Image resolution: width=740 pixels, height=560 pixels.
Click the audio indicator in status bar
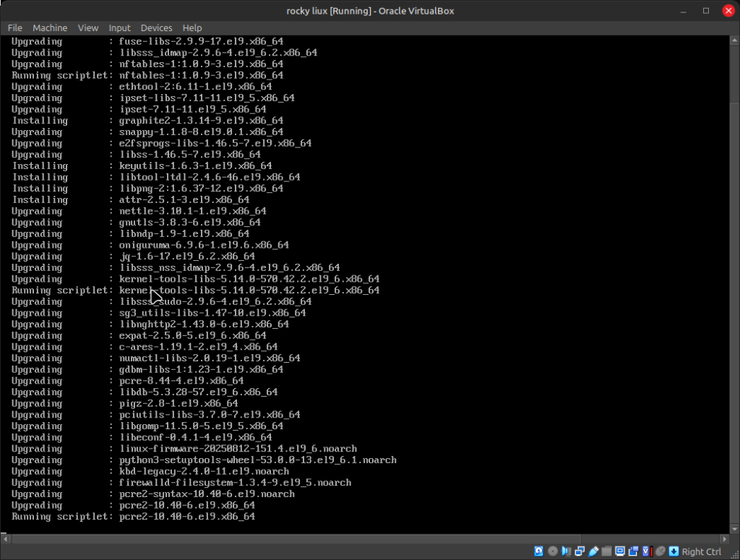(567, 551)
